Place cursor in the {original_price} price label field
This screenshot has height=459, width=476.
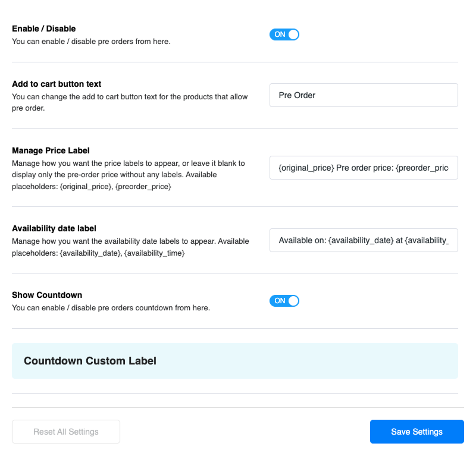click(x=364, y=168)
